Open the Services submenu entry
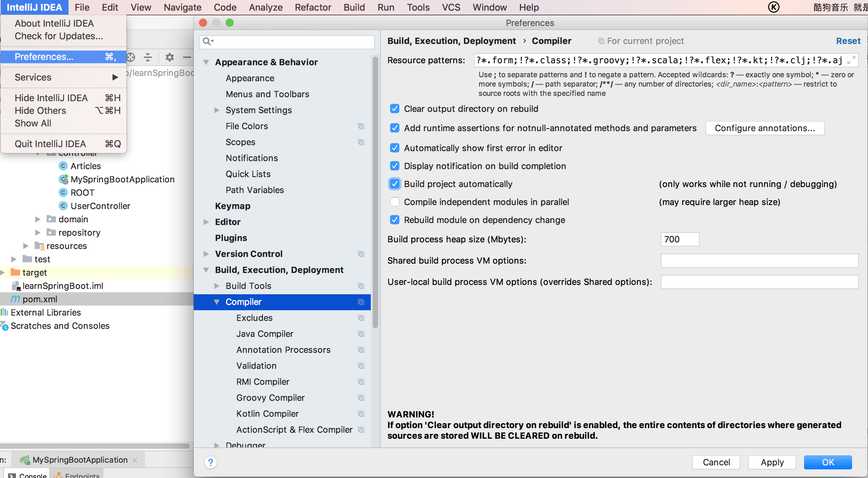868x478 pixels. [x=64, y=77]
